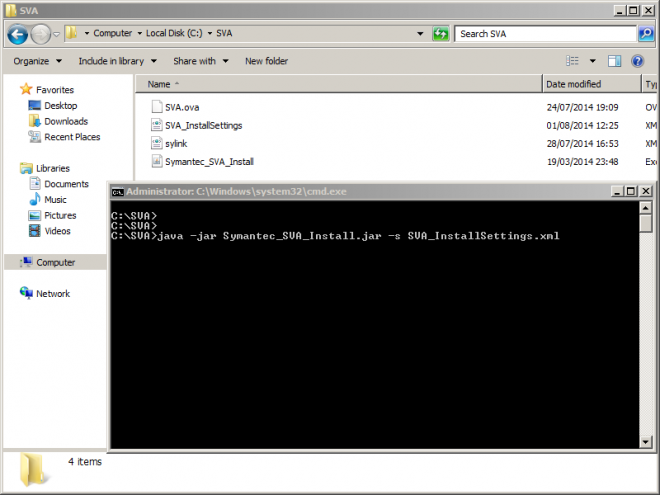Click into the Search SVA field
Viewport: 660px width, 495px height.
click(x=545, y=34)
